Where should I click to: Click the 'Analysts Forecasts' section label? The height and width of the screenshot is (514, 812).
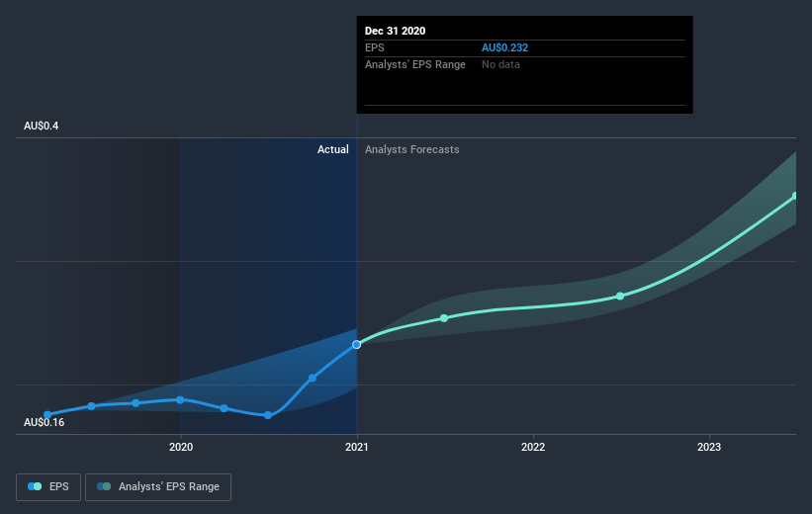[x=412, y=149]
